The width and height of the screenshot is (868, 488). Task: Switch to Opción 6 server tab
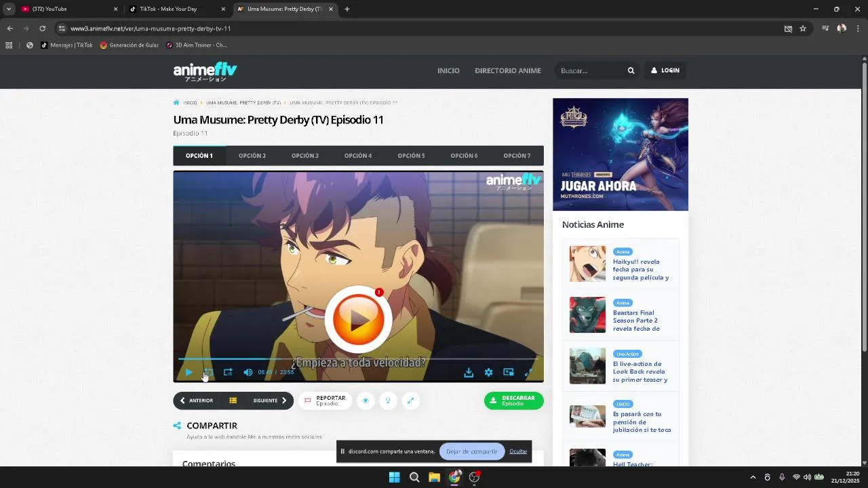pos(464,156)
